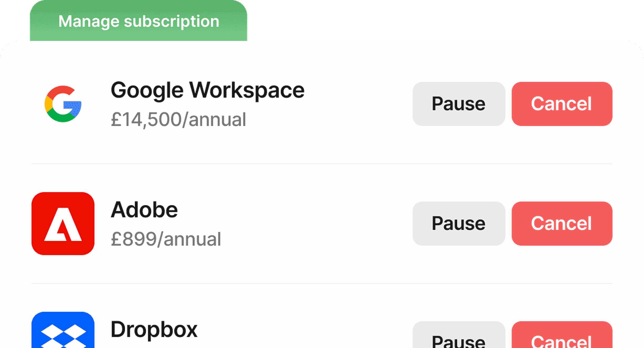
Task: Click the divider below Google Workspace row
Action: (322, 164)
